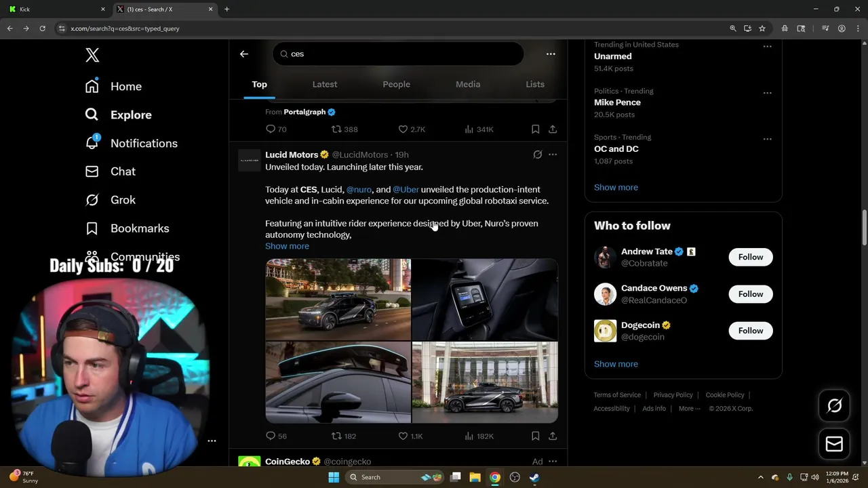
Task: Bookmark the Portalgraph post
Action: [535, 129]
